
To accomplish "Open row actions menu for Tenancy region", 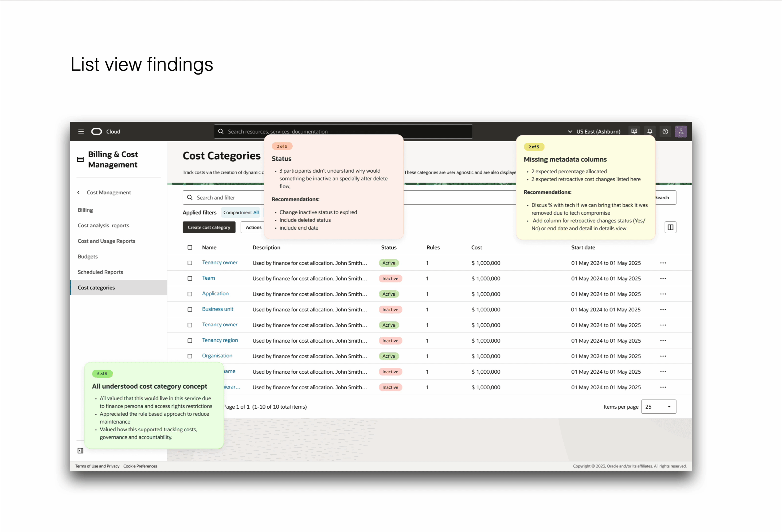I will pyautogui.click(x=663, y=341).
